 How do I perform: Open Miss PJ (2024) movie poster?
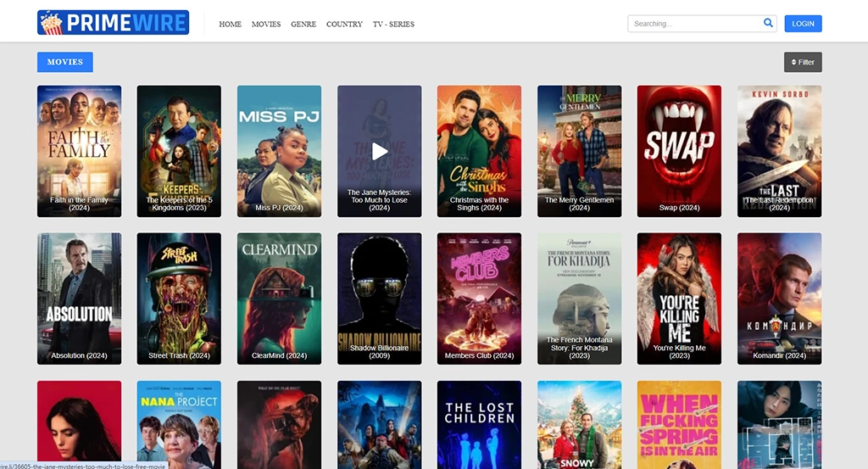point(279,144)
